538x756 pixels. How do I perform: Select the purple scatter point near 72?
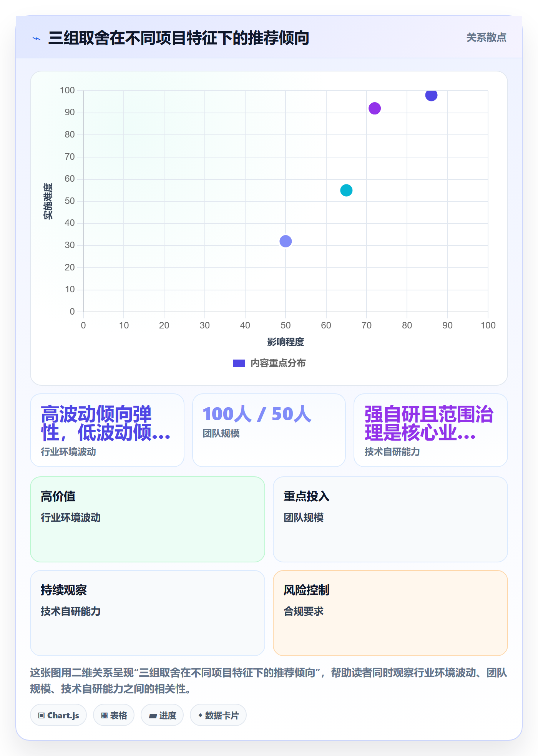coord(375,108)
